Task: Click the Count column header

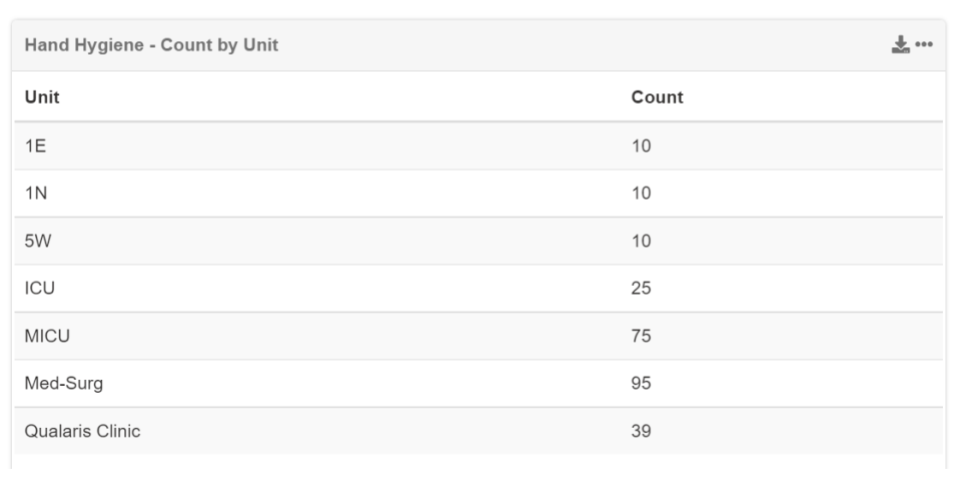Action: pos(657,97)
